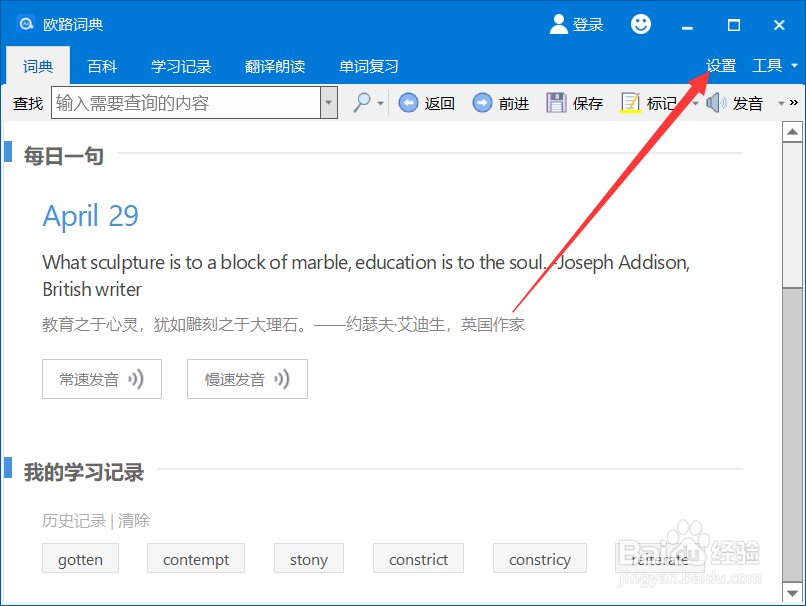
Task: Open the magnifier search options arrow
Action: point(380,103)
